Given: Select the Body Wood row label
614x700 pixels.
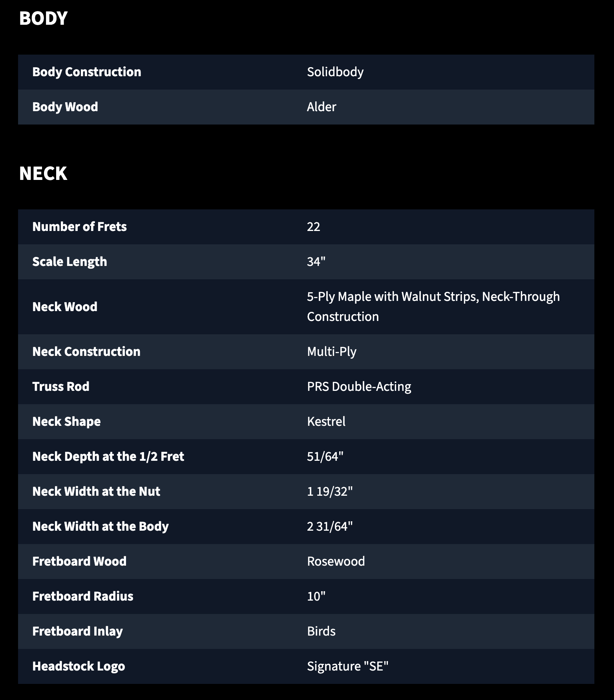Looking at the screenshot, I should pyautogui.click(x=65, y=107).
